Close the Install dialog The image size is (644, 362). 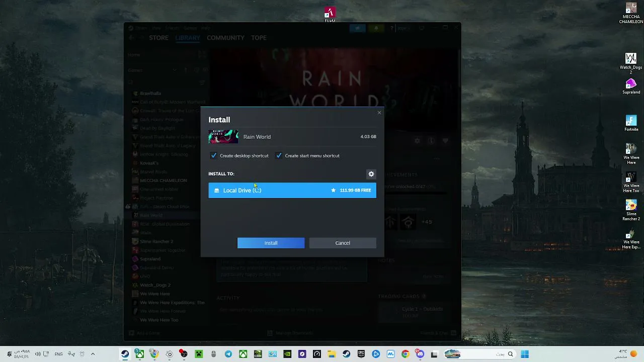click(379, 113)
